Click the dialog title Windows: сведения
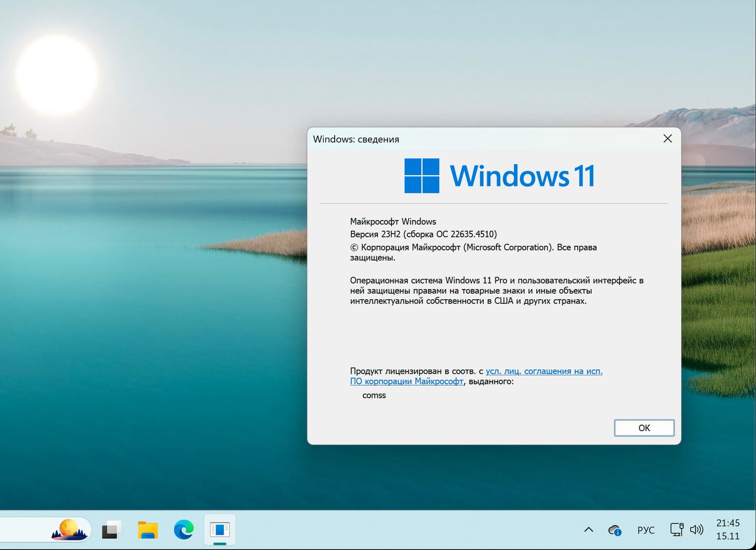756x550 pixels. [356, 139]
